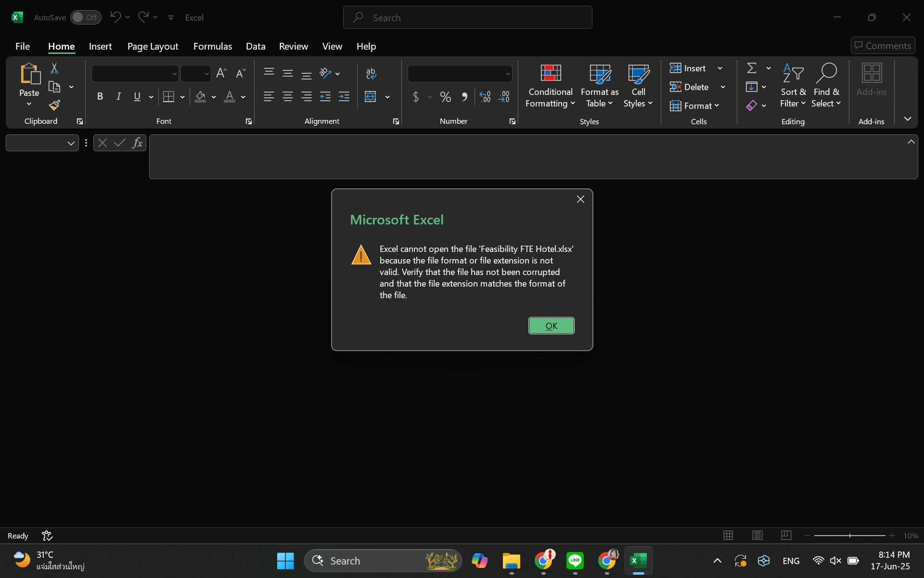Click the Wrap Text icon
The image size is (924, 578).
[371, 73]
